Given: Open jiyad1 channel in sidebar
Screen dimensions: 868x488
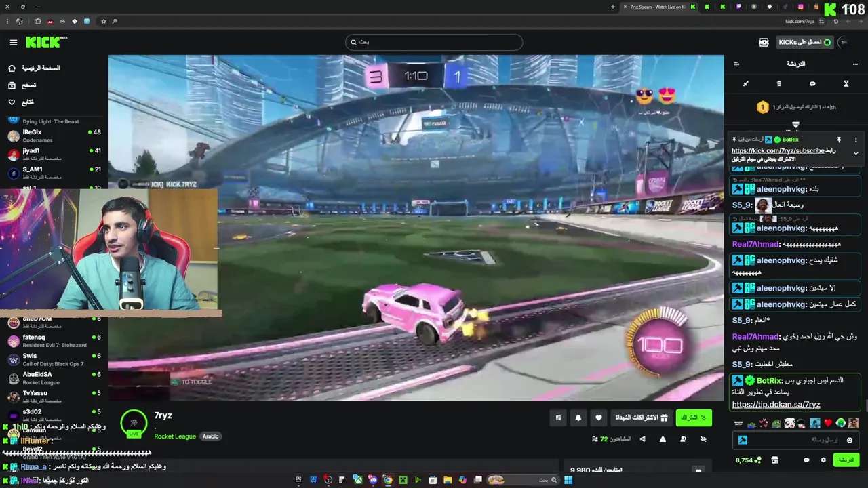Looking at the screenshot, I should coord(54,154).
